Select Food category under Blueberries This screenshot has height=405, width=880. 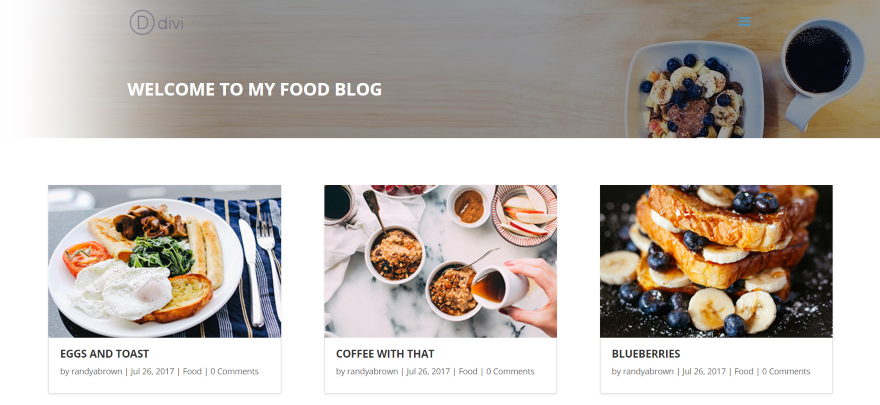tap(744, 371)
